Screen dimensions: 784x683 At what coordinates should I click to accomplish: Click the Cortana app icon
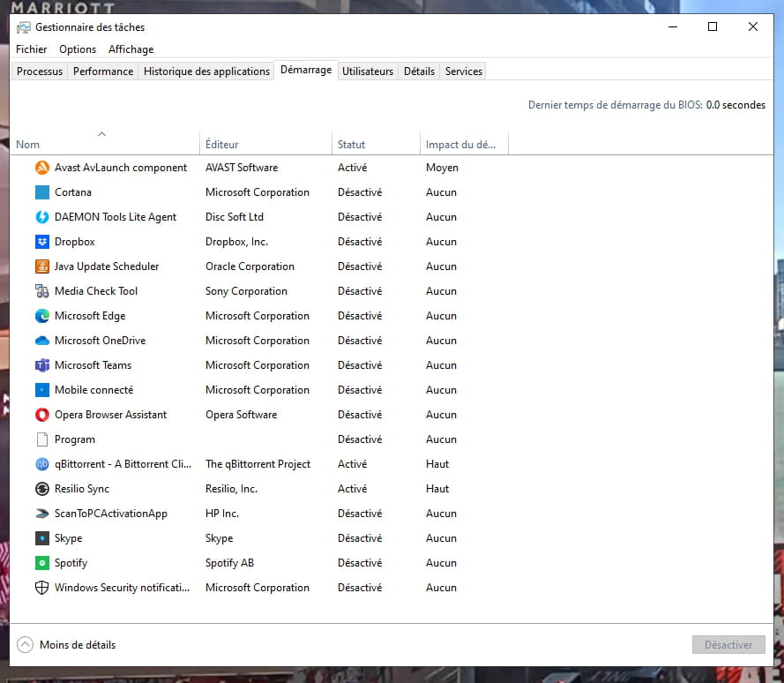(42, 192)
